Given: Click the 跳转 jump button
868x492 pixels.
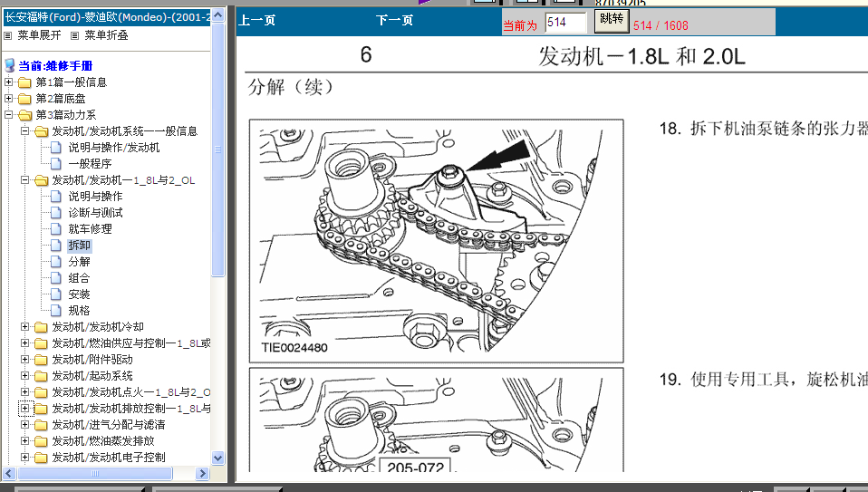Looking at the screenshot, I should [612, 21].
